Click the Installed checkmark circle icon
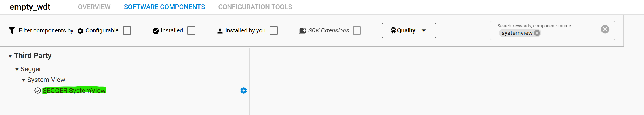 tap(156, 31)
